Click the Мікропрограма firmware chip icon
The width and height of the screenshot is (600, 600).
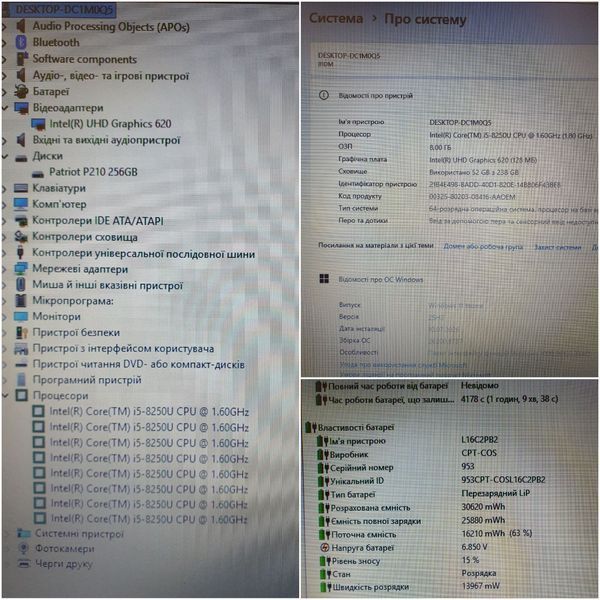(x=21, y=300)
